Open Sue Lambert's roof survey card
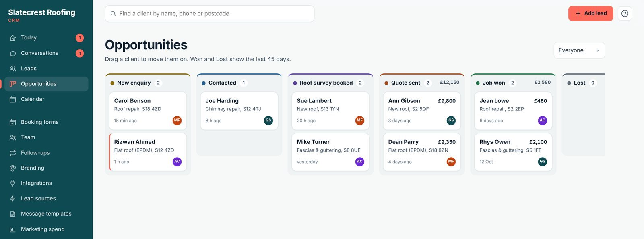 click(x=330, y=111)
